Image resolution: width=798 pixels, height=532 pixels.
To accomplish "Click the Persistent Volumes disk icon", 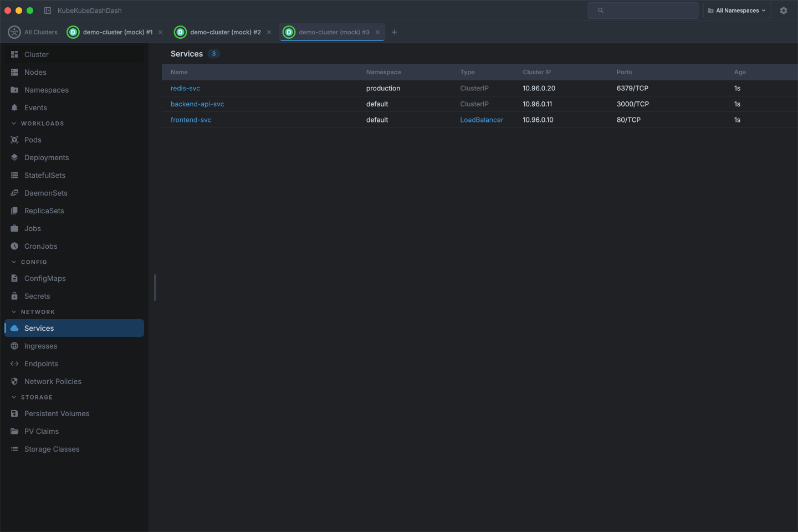I will (x=14, y=413).
